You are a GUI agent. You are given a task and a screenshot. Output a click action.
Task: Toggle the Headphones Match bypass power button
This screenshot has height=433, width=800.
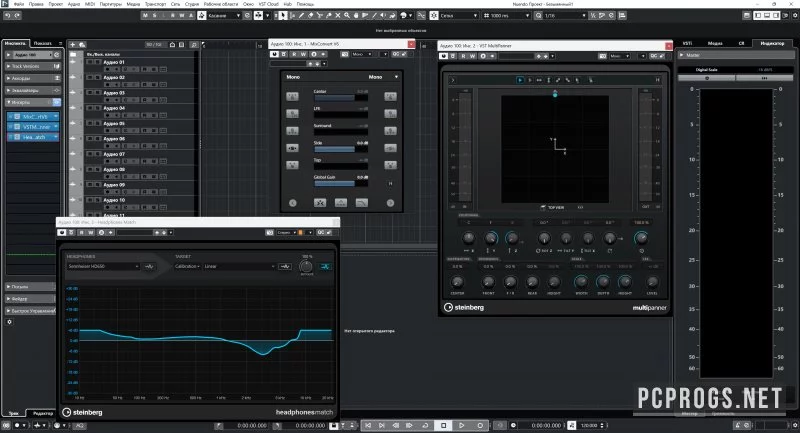[62, 233]
